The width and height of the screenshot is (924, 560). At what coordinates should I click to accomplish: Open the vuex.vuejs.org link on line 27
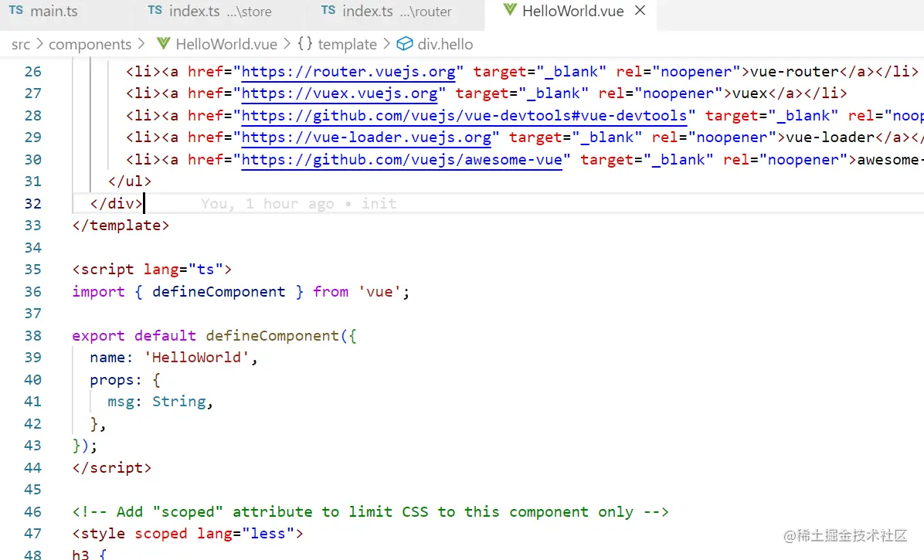point(339,93)
